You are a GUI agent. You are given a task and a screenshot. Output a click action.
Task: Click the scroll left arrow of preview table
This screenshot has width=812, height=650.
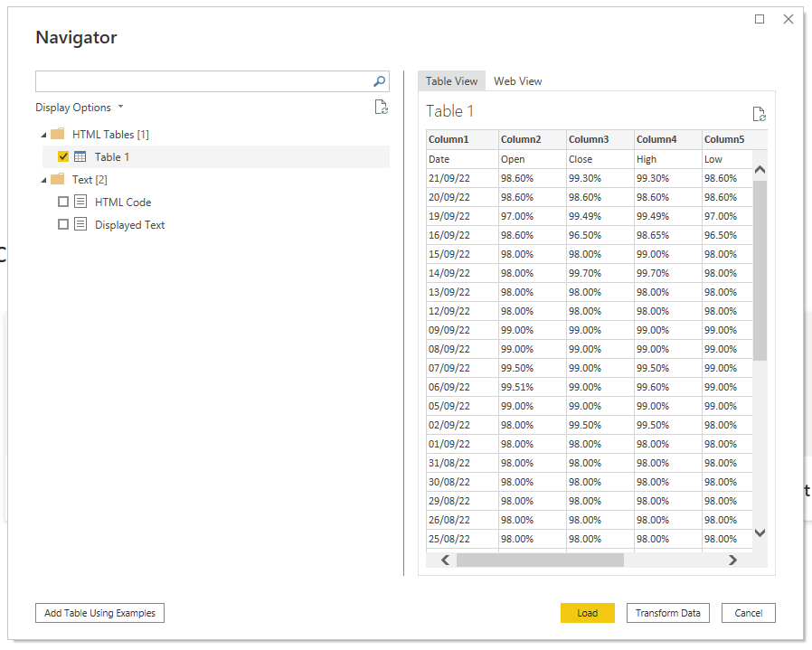coord(446,560)
